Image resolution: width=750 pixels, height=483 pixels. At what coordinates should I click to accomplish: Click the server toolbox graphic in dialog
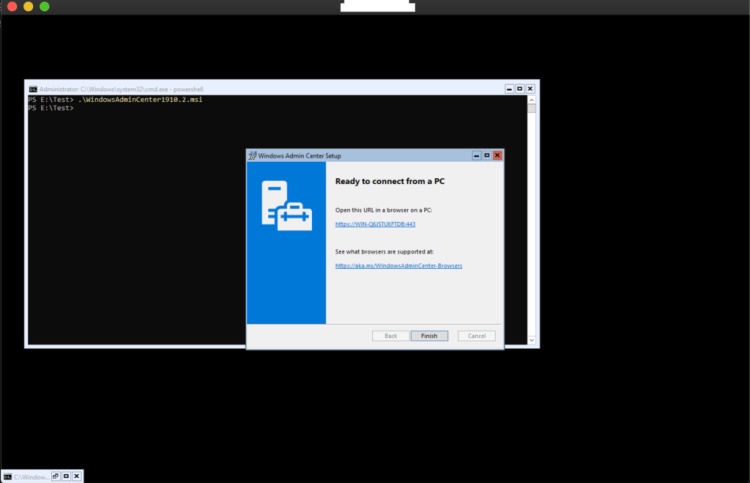coord(287,206)
